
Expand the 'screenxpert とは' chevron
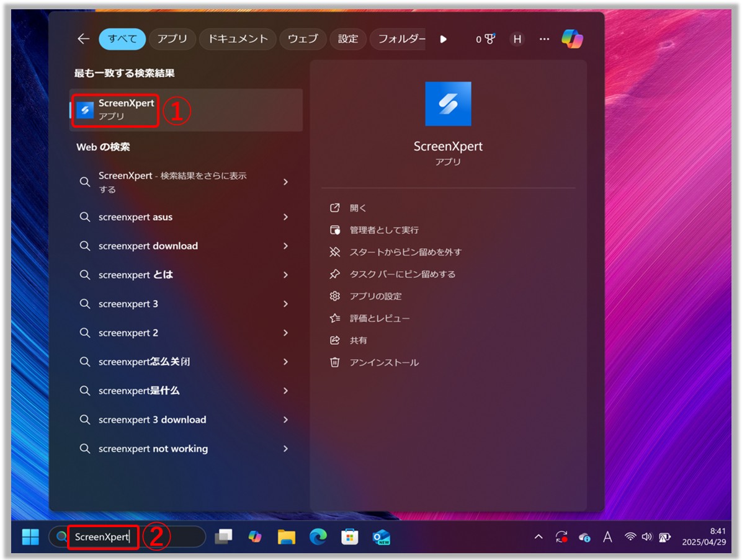tap(285, 275)
